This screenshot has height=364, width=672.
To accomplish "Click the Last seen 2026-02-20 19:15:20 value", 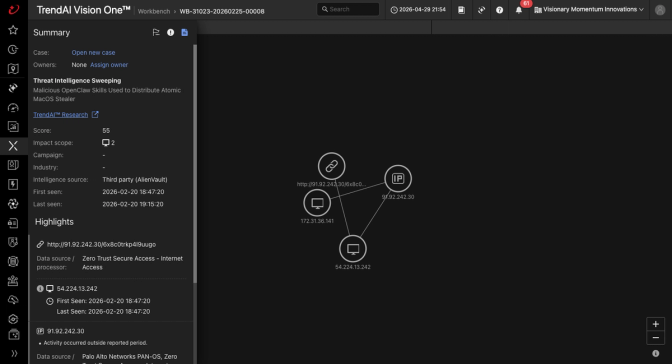I will pos(133,204).
